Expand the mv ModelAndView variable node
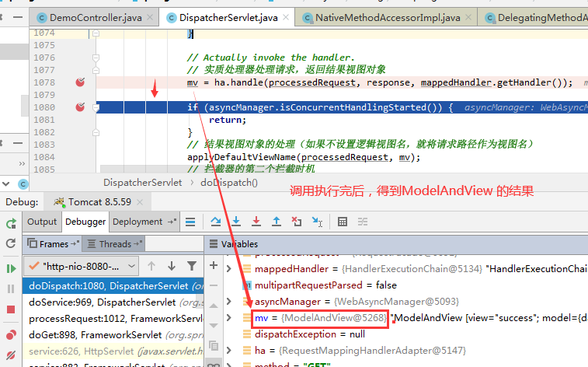 click(x=228, y=318)
